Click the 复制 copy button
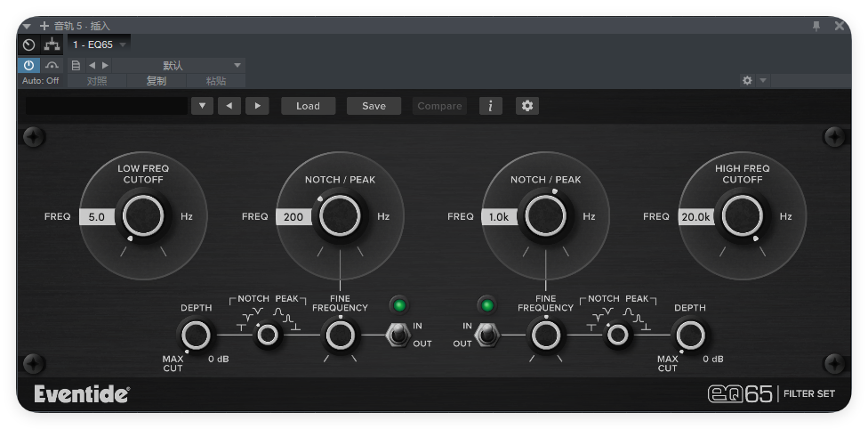The image size is (868, 429). coord(157,81)
